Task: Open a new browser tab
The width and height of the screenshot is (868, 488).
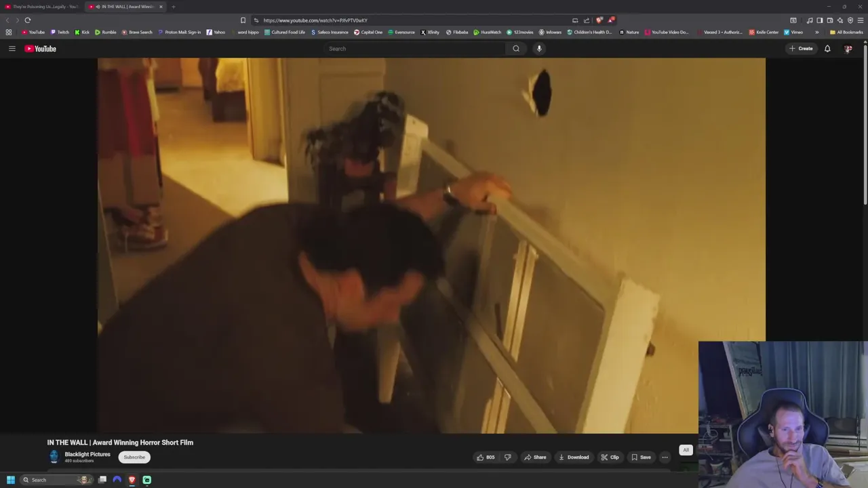Action: pos(173,7)
